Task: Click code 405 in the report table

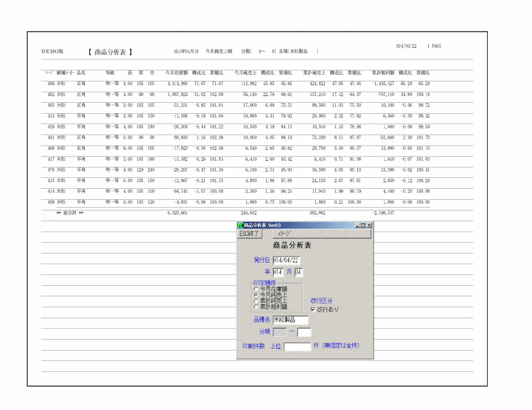Action: point(51,105)
